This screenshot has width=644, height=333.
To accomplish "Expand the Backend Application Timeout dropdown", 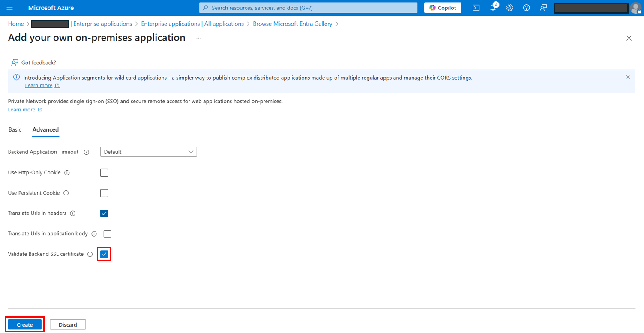I will 148,152.
